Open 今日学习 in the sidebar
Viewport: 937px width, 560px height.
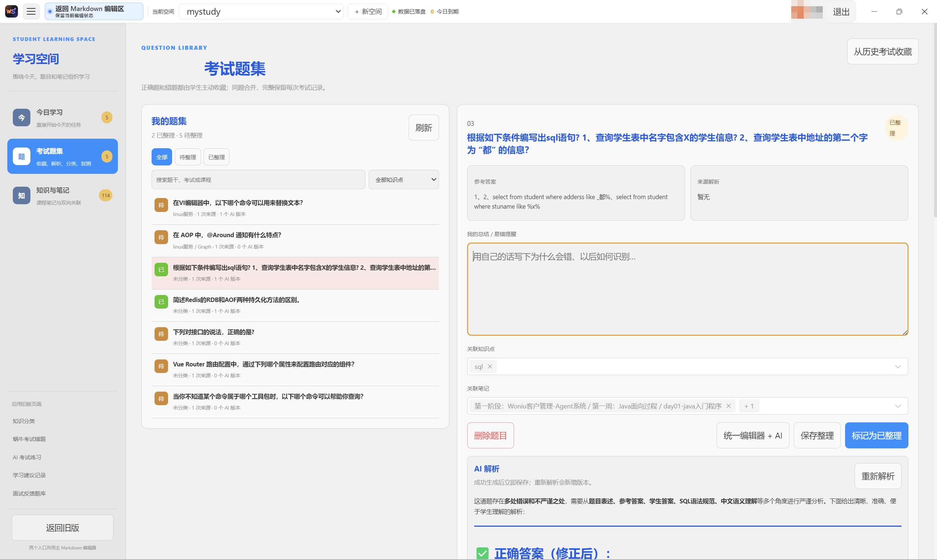click(x=62, y=117)
